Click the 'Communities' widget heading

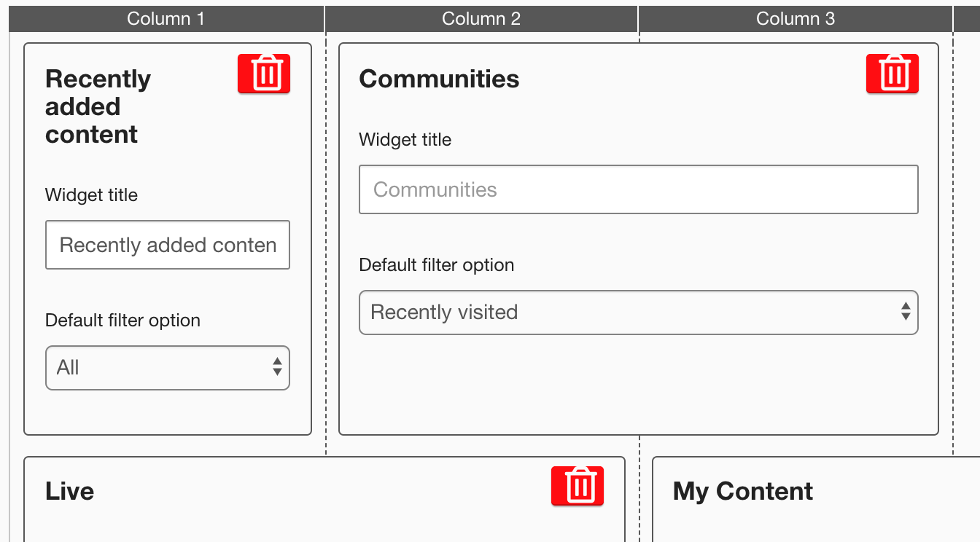pyautogui.click(x=439, y=79)
